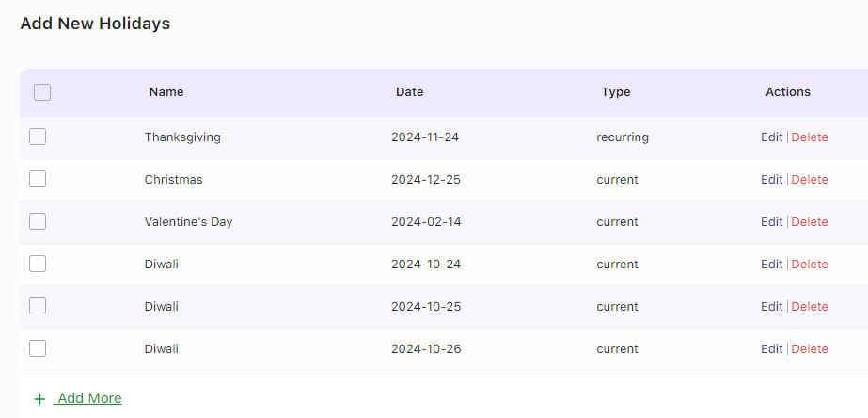Screen dimensions: 868x418
Task: Edit the Thanksgiving holiday
Action: [x=771, y=137]
